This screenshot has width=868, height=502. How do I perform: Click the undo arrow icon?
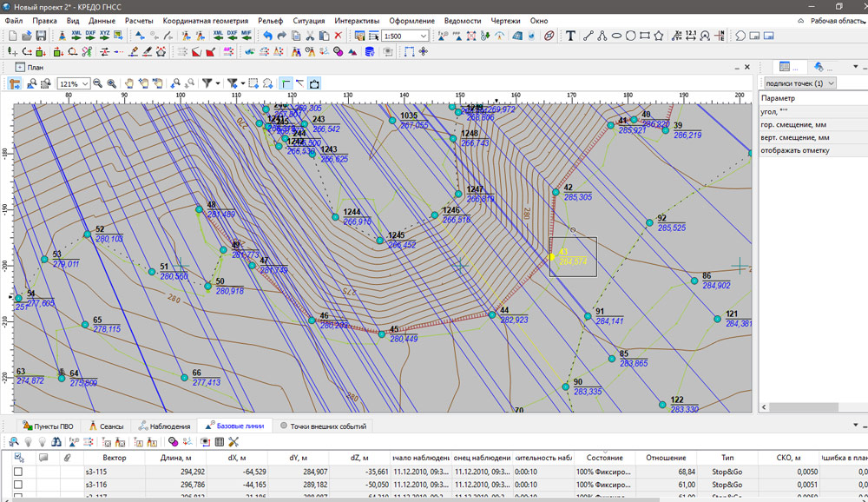tap(267, 36)
